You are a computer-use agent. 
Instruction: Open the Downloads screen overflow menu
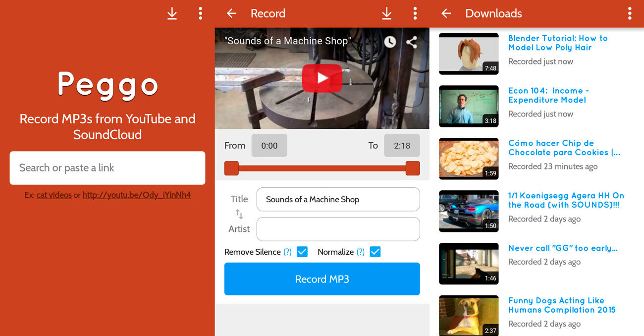pyautogui.click(x=630, y=13)
